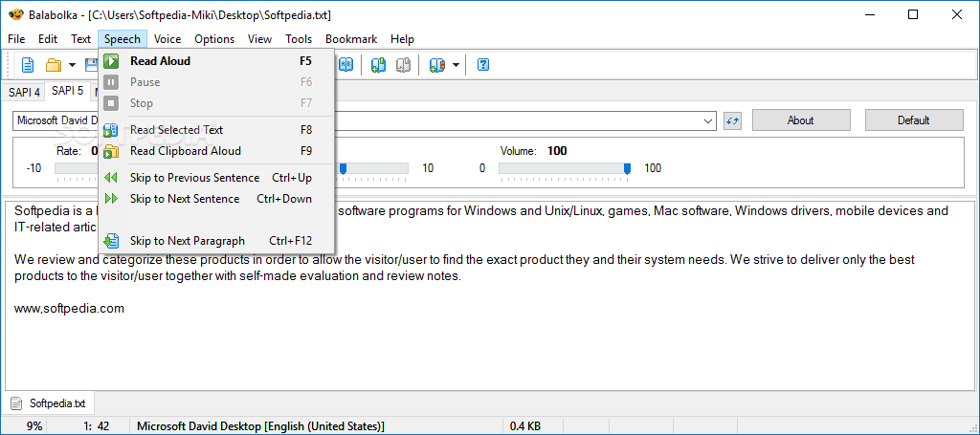Click the About button

801,120
